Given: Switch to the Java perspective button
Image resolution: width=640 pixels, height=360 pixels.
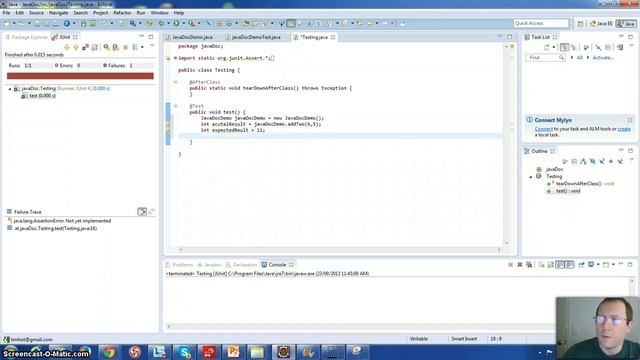Looking at the screenshot, I should [x=626, y=24].
